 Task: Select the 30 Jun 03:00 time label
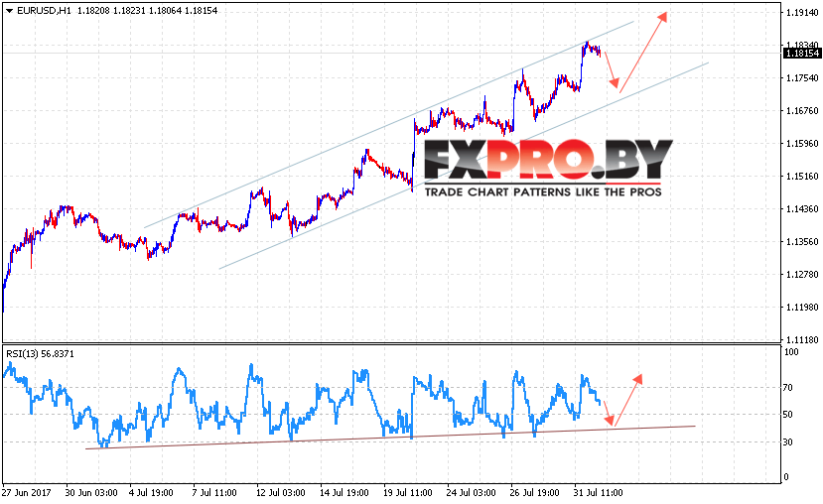[91, 493]
